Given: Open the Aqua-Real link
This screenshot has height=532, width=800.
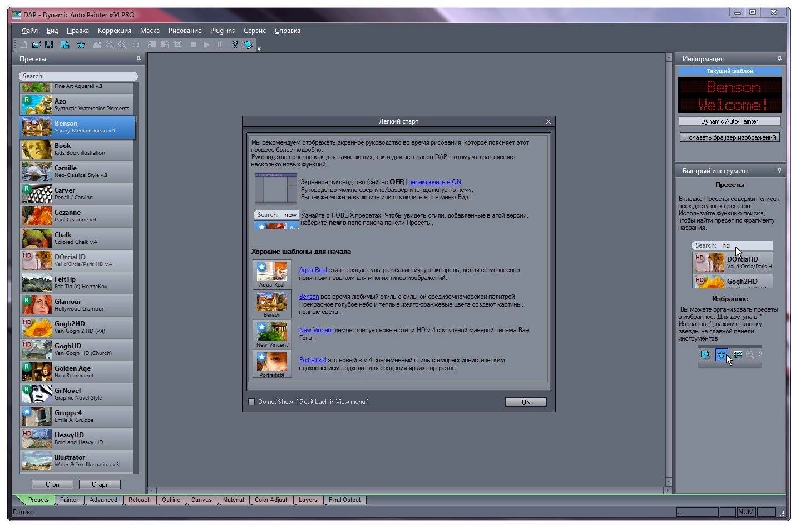Looking at the screenshot, I should click(x=313, y=270).
